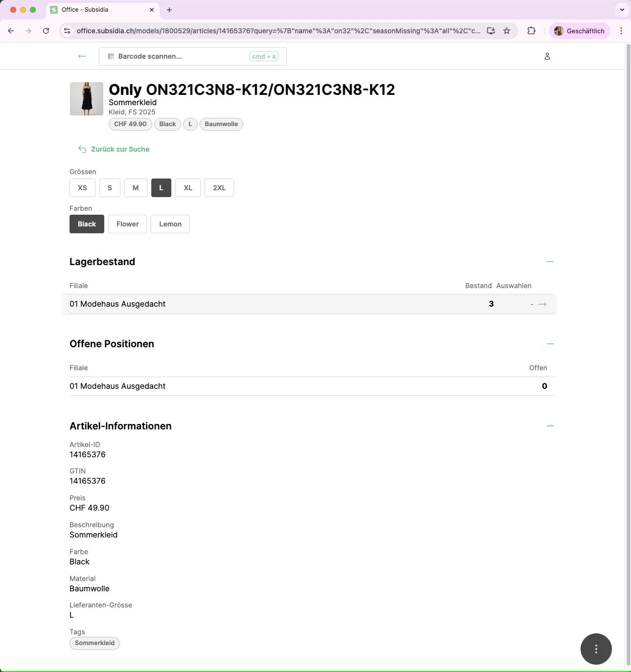Open a new browser tab

169,10
